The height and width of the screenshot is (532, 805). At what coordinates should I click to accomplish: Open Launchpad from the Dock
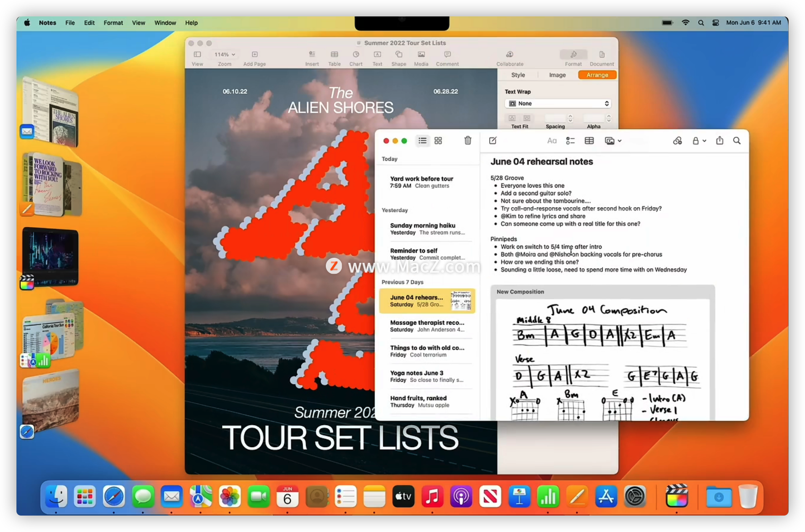(85, 496)
